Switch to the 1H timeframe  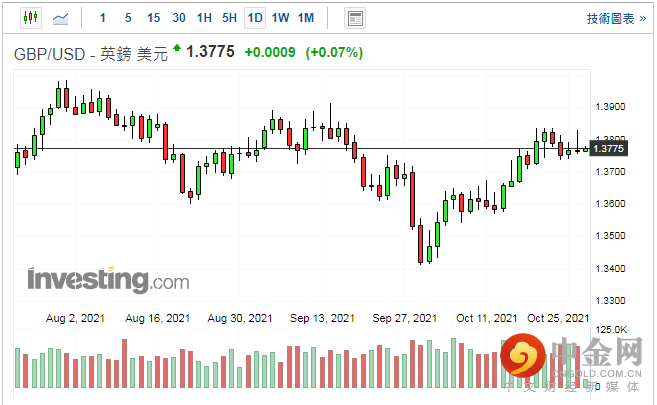204,18
